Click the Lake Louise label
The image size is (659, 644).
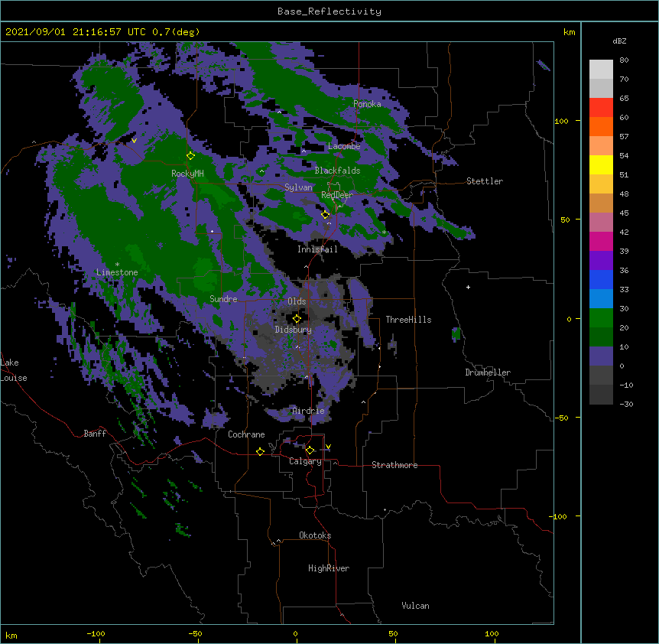(x=14, y=370)
